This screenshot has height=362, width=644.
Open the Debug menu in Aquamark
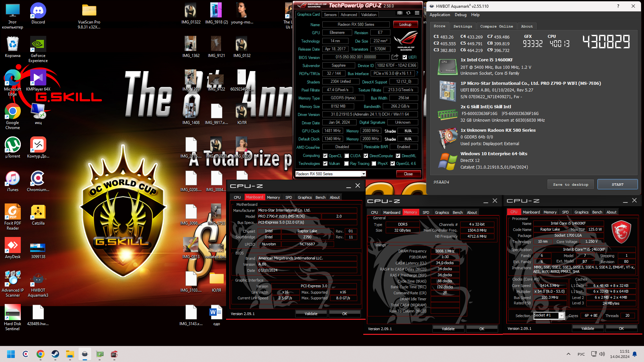coord(461,15)
